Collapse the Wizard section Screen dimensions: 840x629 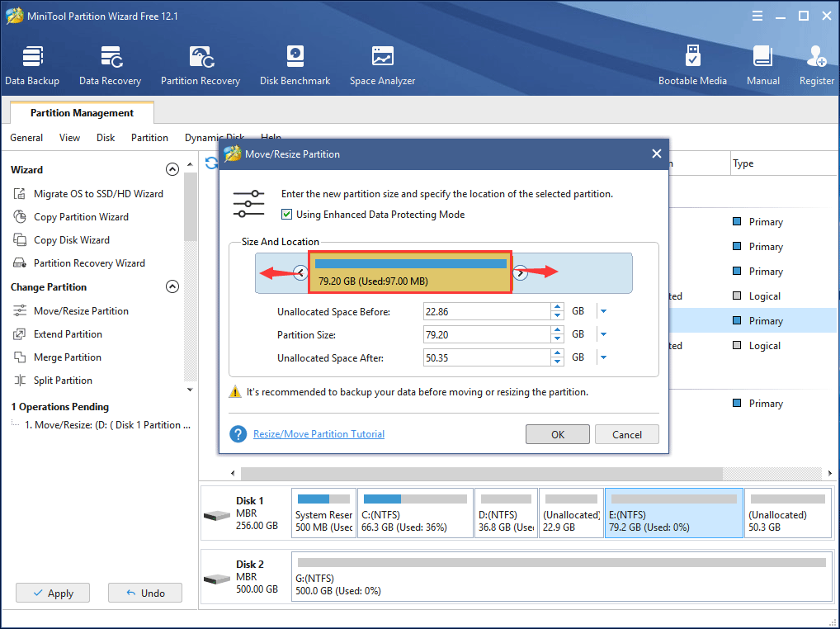[x=172, y=168]
